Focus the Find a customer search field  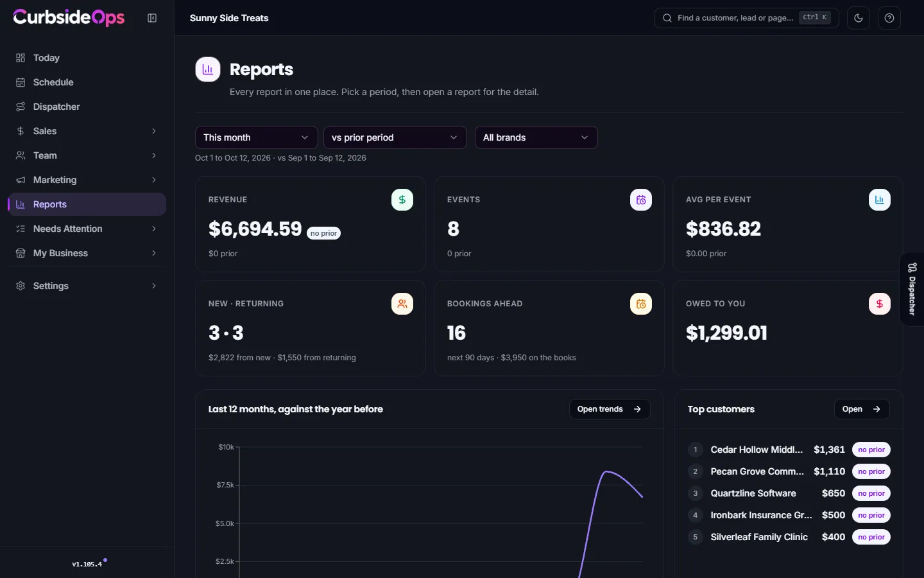pos(746,18)
